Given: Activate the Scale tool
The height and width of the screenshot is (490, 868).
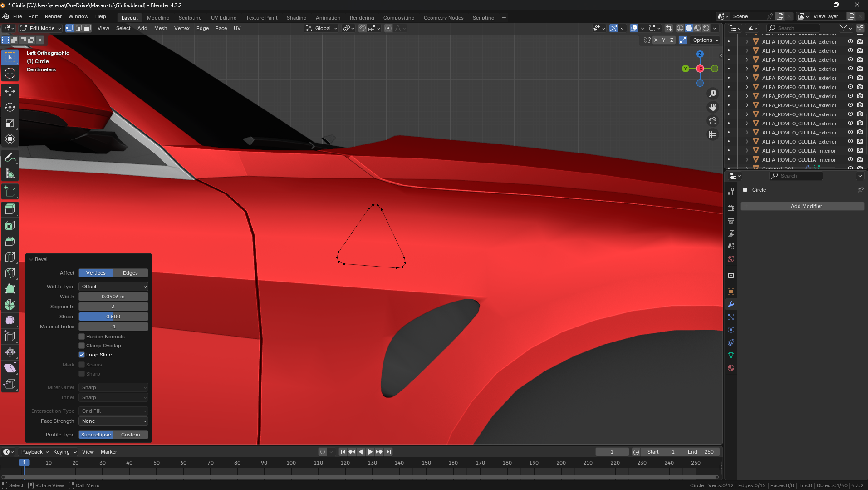Looking at the screenshot, I should click(10, 123).
